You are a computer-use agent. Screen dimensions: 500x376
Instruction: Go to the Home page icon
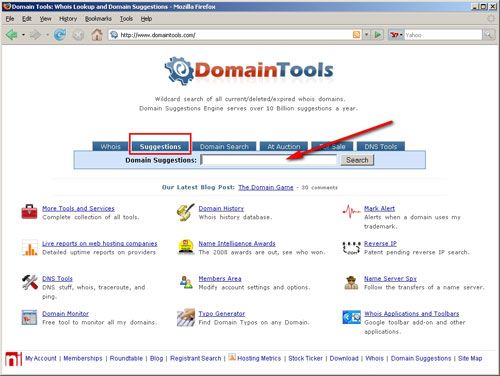[x=97, y=34]
